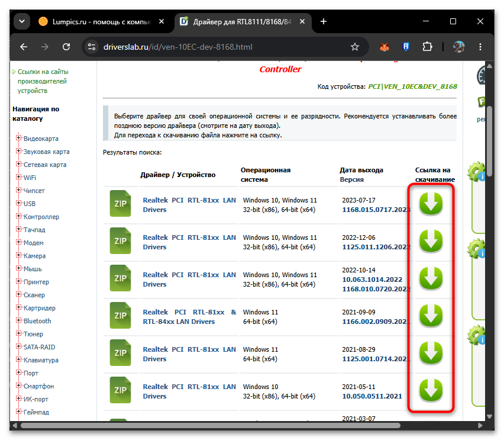Open the browser profile avatar

click(x=458, y=47)
